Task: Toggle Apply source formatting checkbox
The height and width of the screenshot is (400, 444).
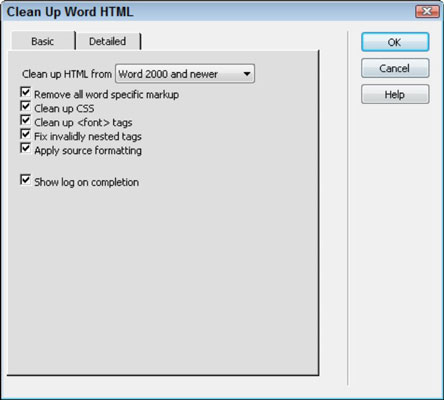Action: pyautogui.click(x=25, y=148)
